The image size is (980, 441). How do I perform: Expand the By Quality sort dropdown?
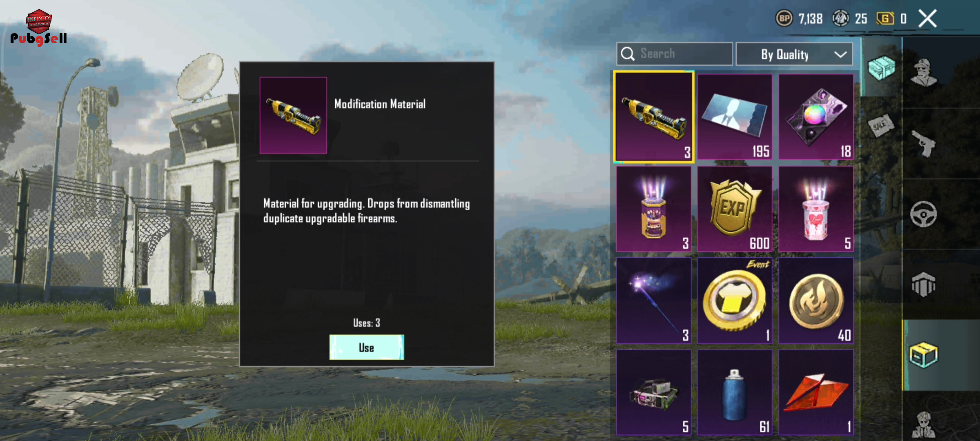(x=794, y=54)
